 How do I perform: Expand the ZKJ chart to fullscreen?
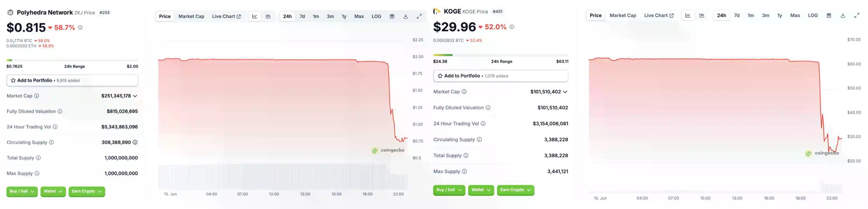pyautogui.click(x=419, y=16)
